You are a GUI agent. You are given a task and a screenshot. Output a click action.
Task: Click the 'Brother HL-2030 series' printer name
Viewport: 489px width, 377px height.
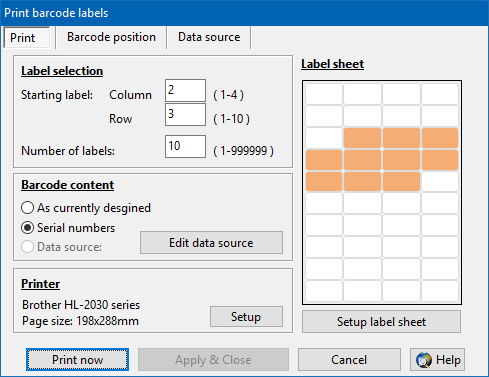[x=81, y=305]
